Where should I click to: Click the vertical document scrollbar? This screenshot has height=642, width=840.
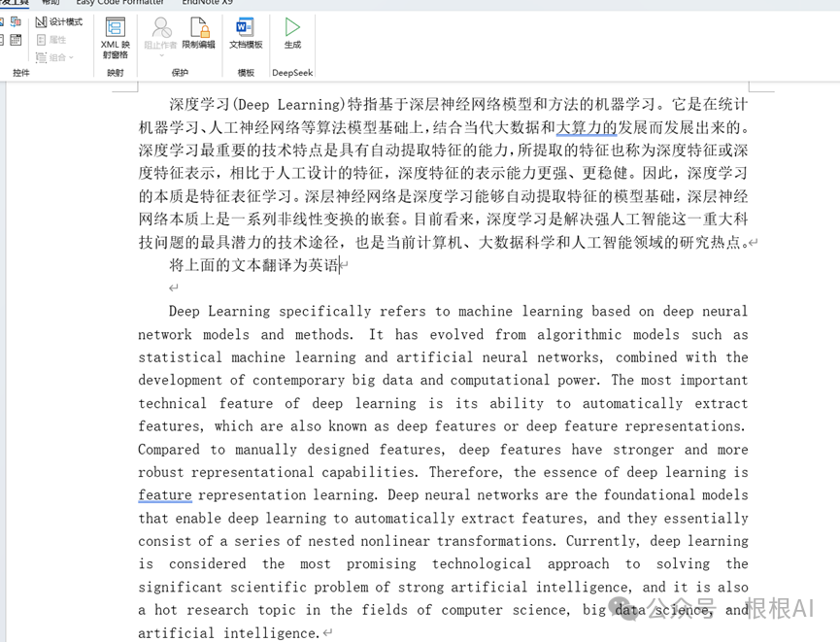click(833, 340)
